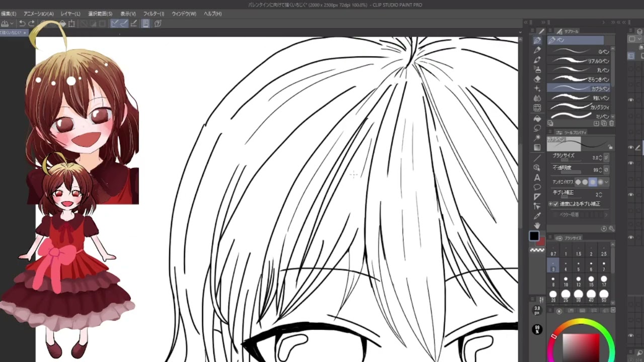Image resolution: width=644 pixels, height=362 pixels.
Task: Select the Fill bucket tool in the tool palette
Action: point(537,119)
